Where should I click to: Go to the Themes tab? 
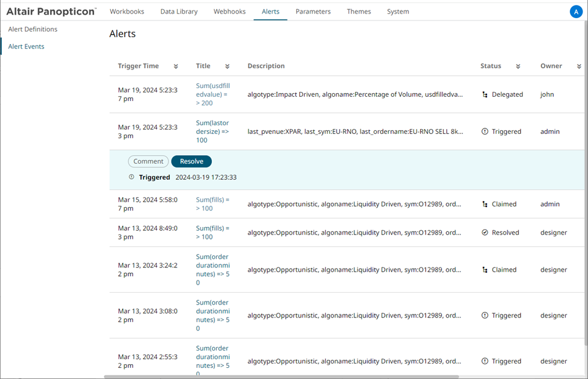click(359, 12)
